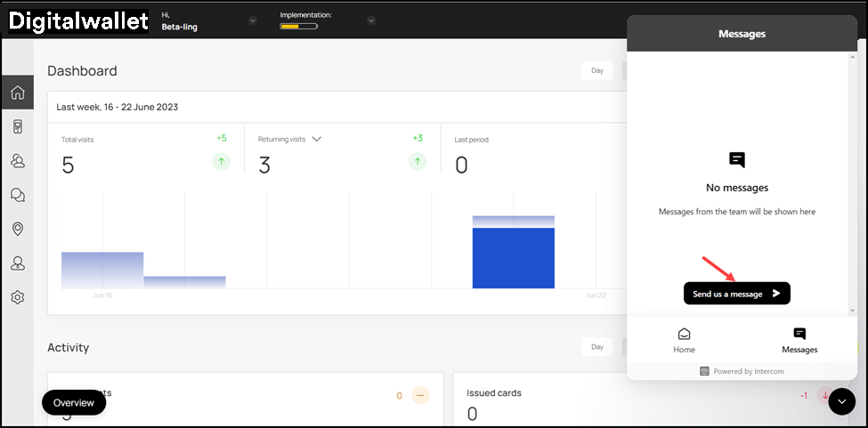Click the Powered by Intercom link
868x428 pixels.
point(741,371)
